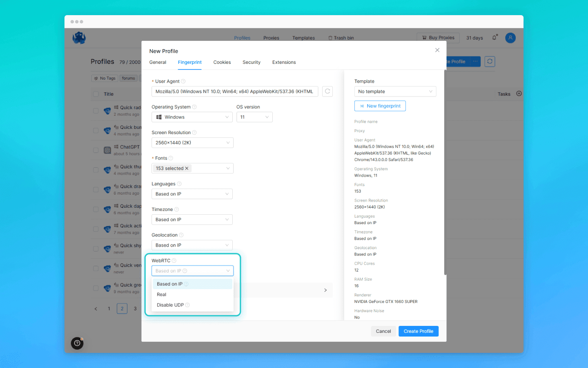Open the No template dropdown
588x368 pixels.
(395, 91)
